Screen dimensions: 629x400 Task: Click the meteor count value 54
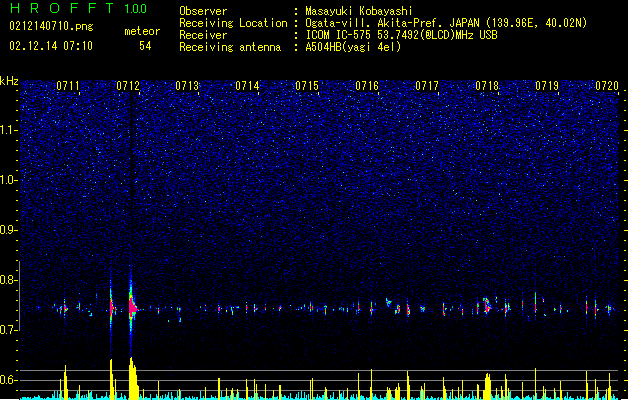[x=145, y=46]
